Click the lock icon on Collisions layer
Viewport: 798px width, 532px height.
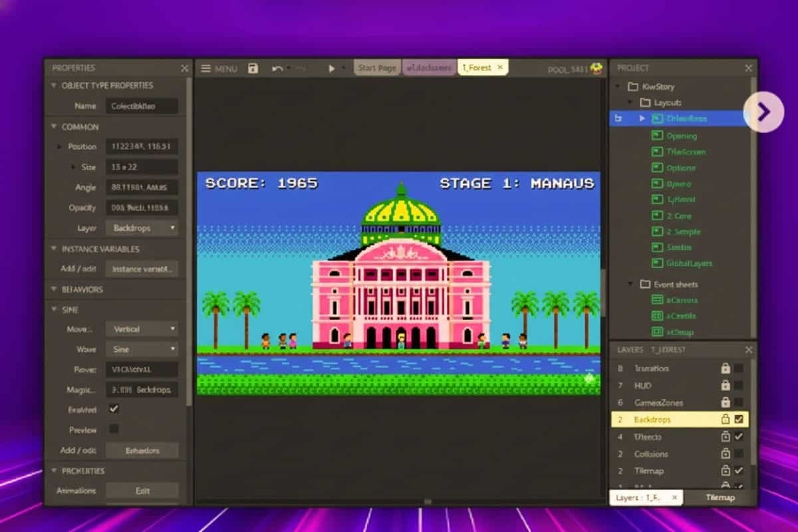(x=726, y=454)
